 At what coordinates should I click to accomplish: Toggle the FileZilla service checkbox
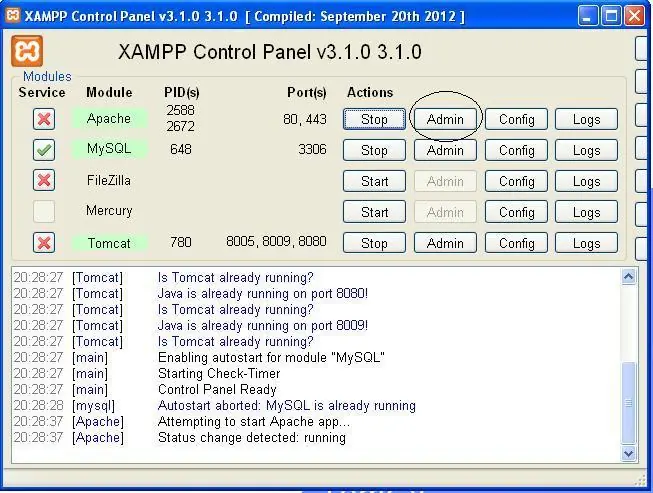coord(44,181)
